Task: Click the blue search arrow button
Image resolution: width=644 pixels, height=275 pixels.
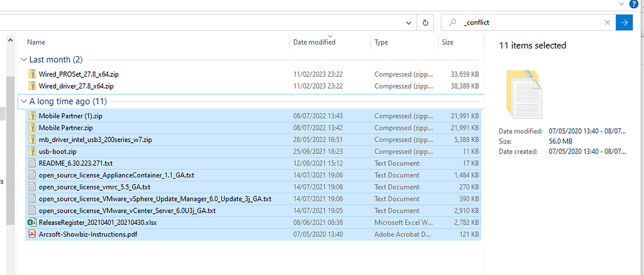Action: click(624, 22)
